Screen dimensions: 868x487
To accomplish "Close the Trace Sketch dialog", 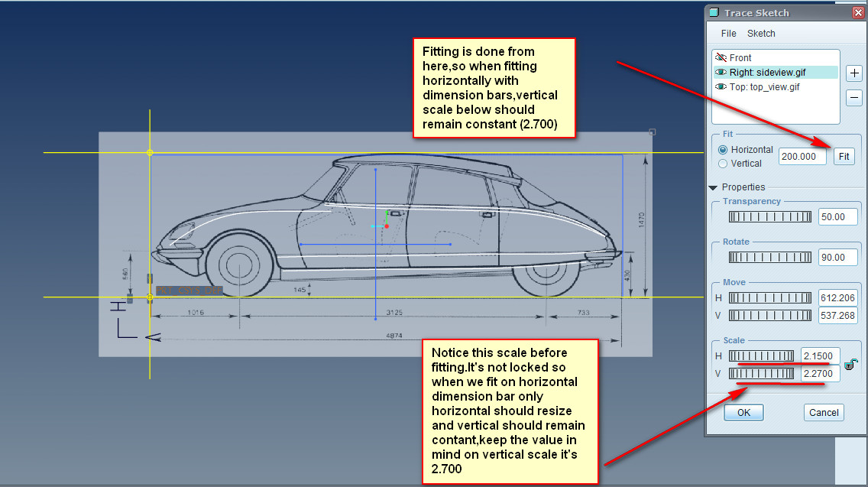I will pyautogui.click(x=859, y=13).
